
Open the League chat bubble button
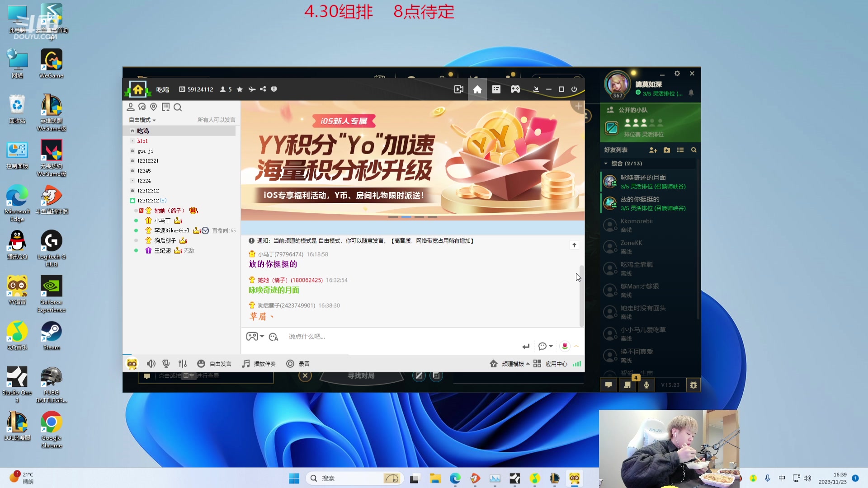pyautogui.click(x=609, y=385)
